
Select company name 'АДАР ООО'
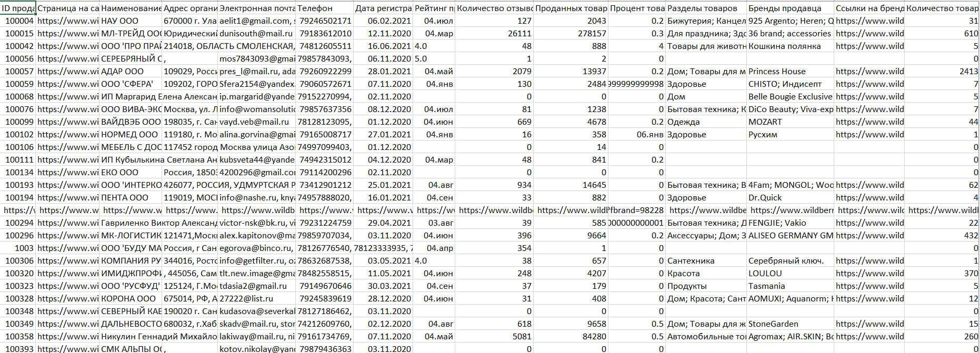pos(131,71)
